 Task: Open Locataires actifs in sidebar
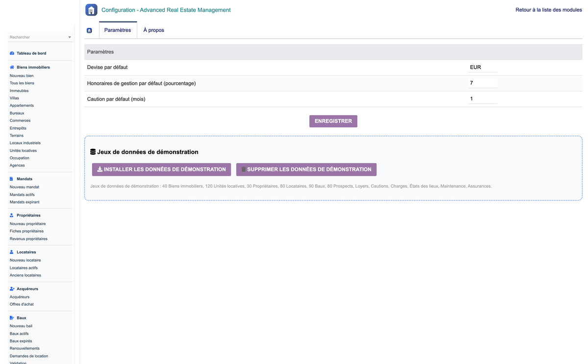pyautogui.click(x=24, y=267)
